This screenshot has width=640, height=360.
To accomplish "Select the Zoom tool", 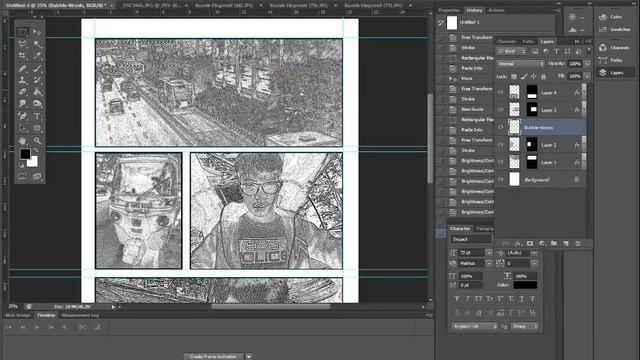I will (37, 141).
